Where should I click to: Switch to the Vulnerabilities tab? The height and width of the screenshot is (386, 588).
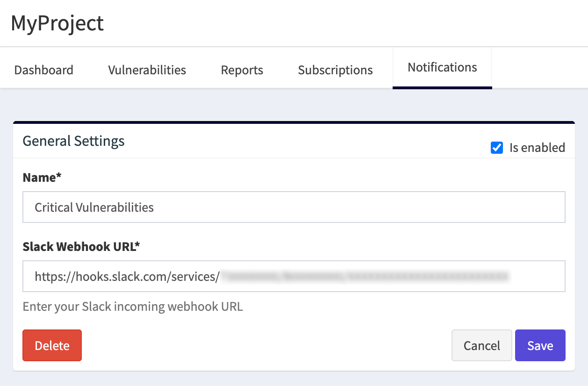point(147,70)
